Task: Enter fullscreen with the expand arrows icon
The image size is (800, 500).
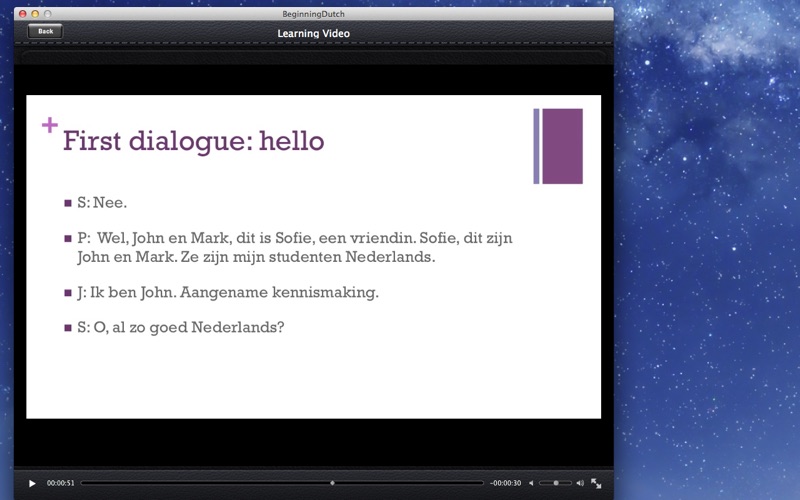Action: coord(596,483)
